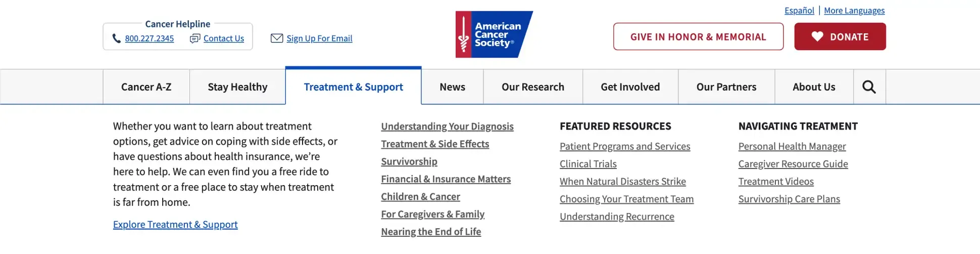The width and height of the screenshot is (980, 254).
Task: Click Give in Honor & Memorial button
Action: point(698,36)
